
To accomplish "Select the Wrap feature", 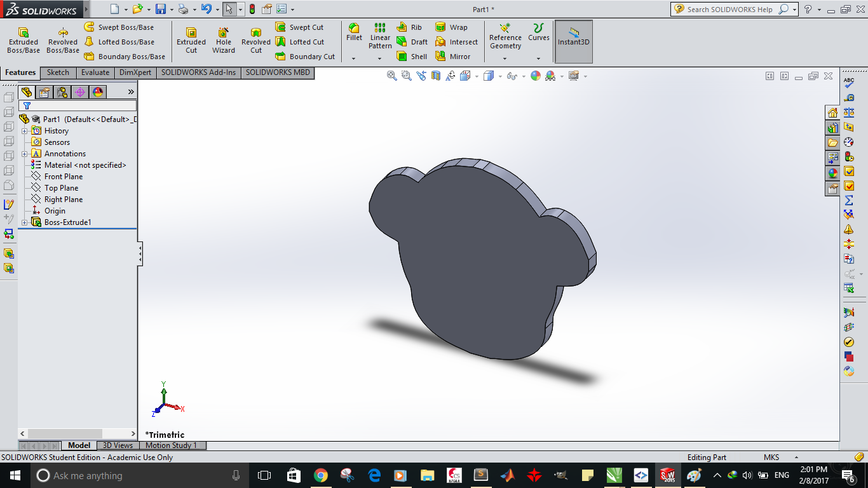I will coord(451,27).
